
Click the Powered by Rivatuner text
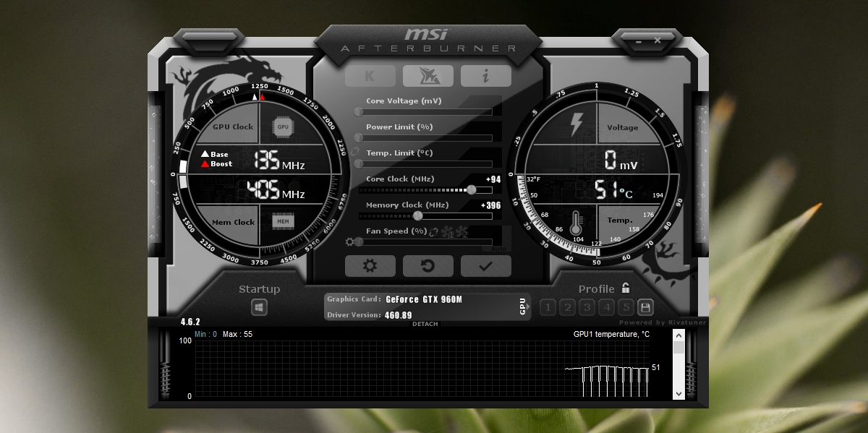pos(663,322)
